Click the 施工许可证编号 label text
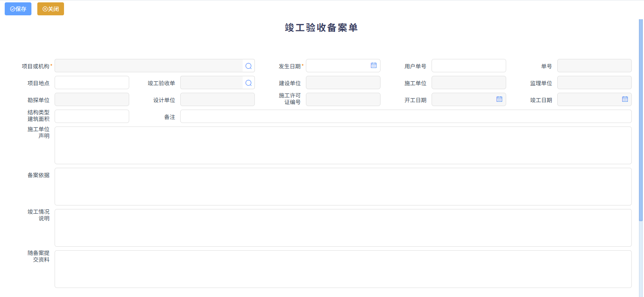644x297 pixels. coord(289,99)
